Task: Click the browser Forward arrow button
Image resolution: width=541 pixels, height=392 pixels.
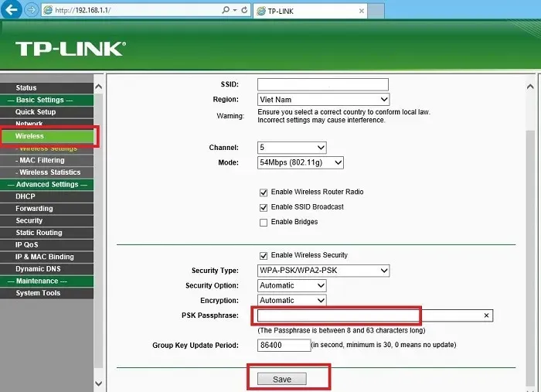Action: [x=32, y=10]
